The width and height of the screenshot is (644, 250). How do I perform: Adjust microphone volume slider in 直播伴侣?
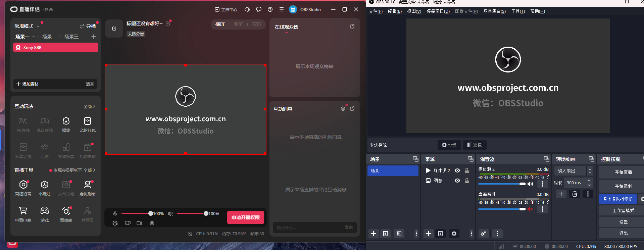(136, 213)
